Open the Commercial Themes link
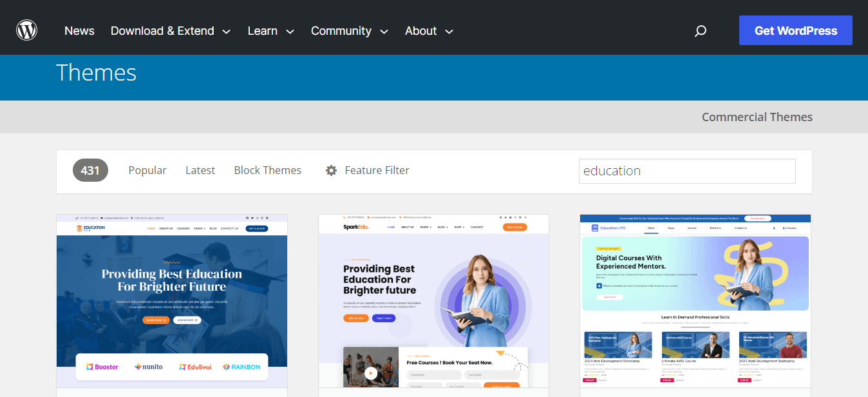 [x=757, y=117]
